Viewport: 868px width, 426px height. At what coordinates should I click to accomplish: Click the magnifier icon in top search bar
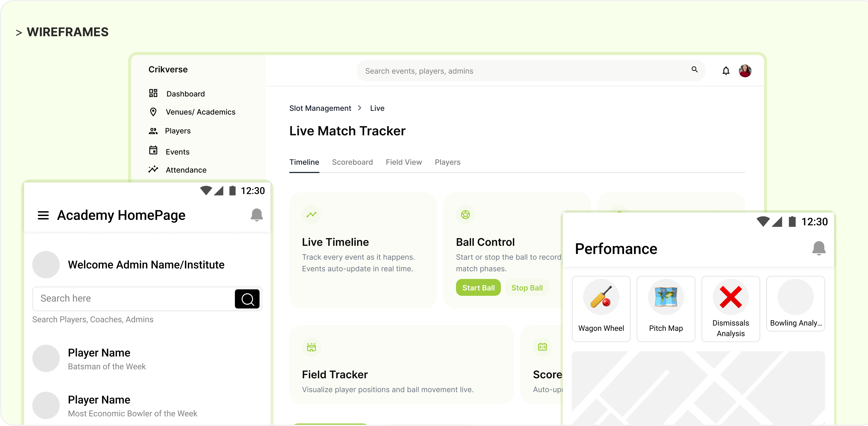(694, 69)
